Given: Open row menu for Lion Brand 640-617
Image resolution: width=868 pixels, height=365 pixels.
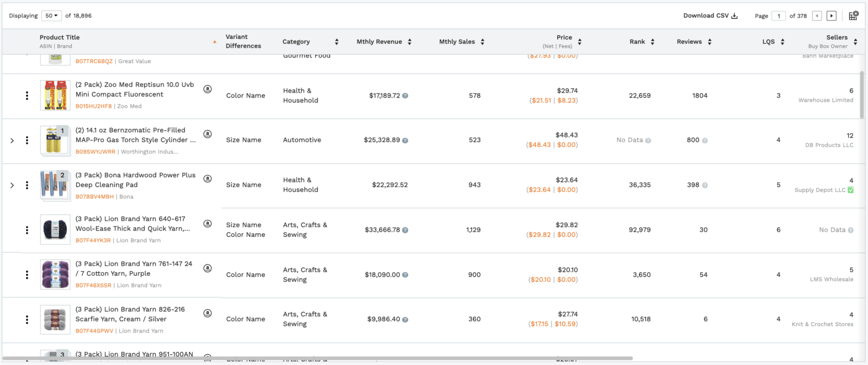Looking at the screenshot, I should pos(27,230).
